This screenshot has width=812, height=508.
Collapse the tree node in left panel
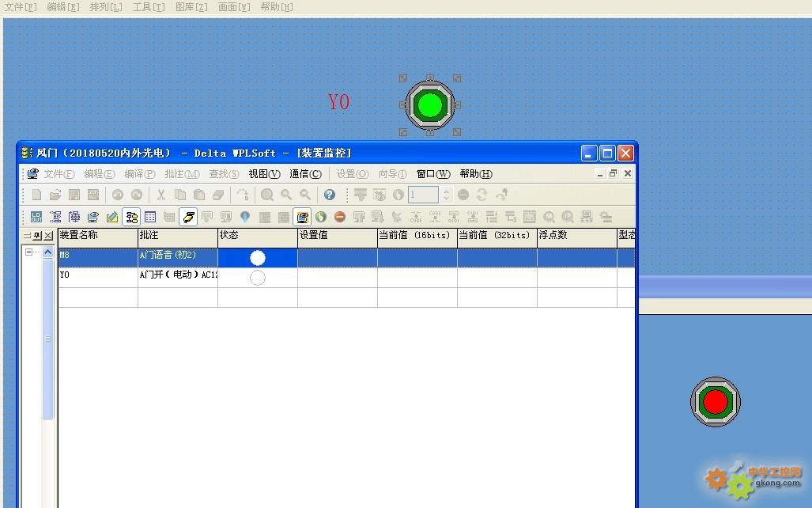(28, 252)
